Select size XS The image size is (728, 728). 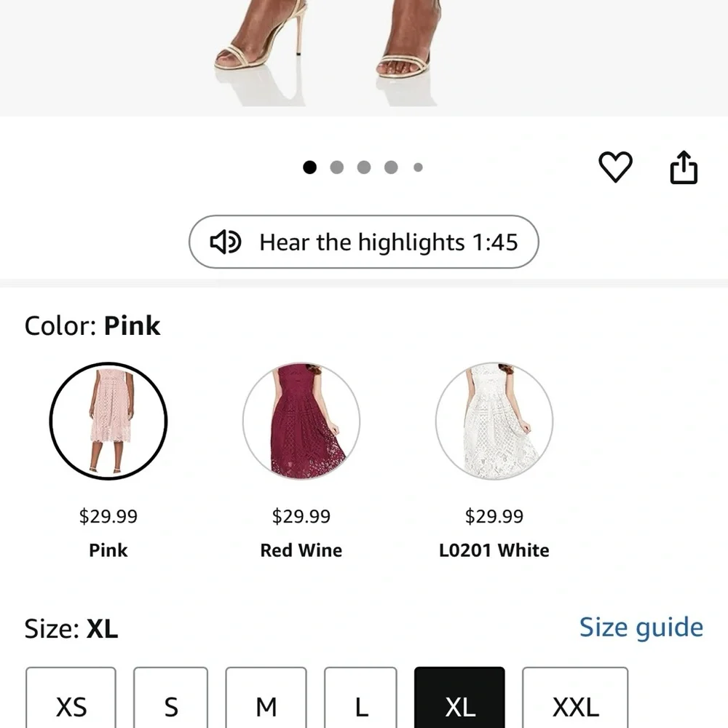(x=71, y=698)
